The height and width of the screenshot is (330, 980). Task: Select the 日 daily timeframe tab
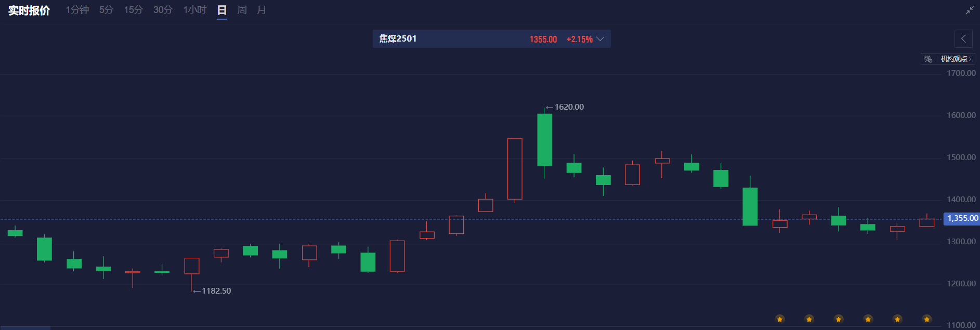(x=222, y=10)
